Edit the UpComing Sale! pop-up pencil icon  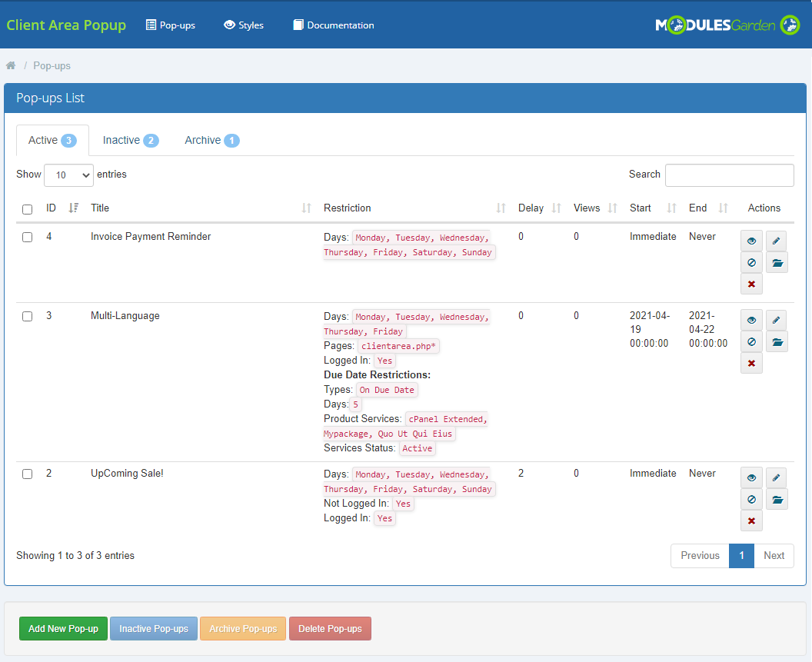coord(777,477)
